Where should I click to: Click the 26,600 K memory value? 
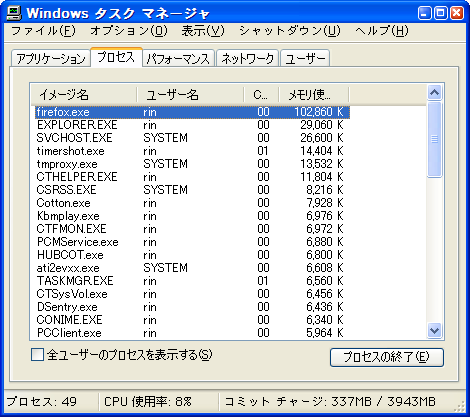tap(322, 138)
